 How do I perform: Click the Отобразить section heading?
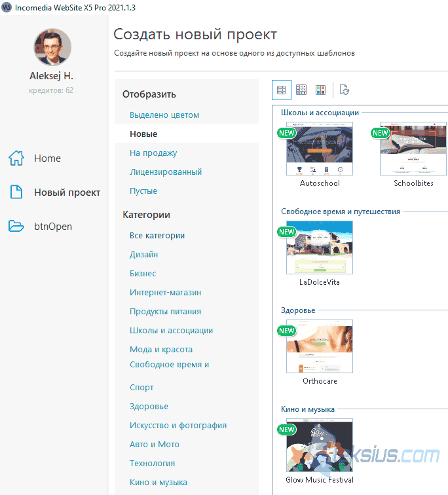tap(149, 94)
